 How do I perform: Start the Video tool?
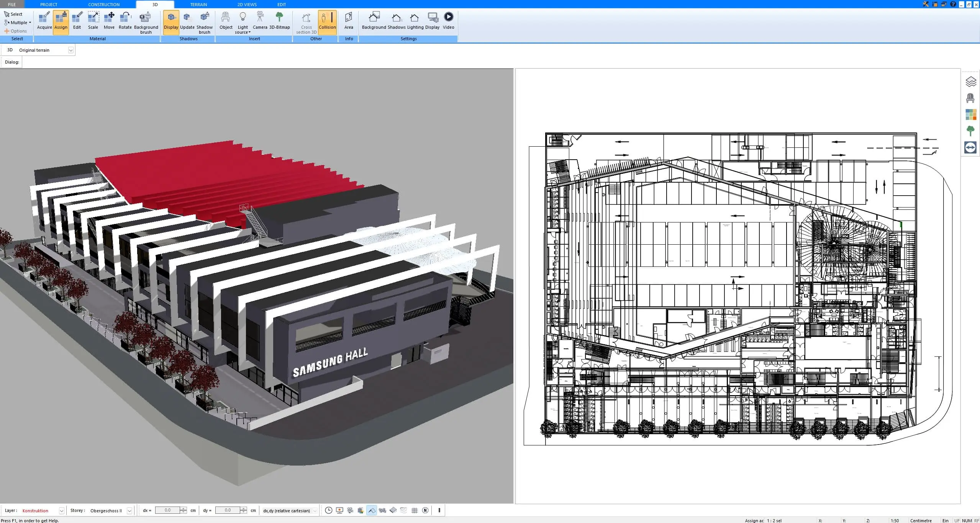[449, 21]
